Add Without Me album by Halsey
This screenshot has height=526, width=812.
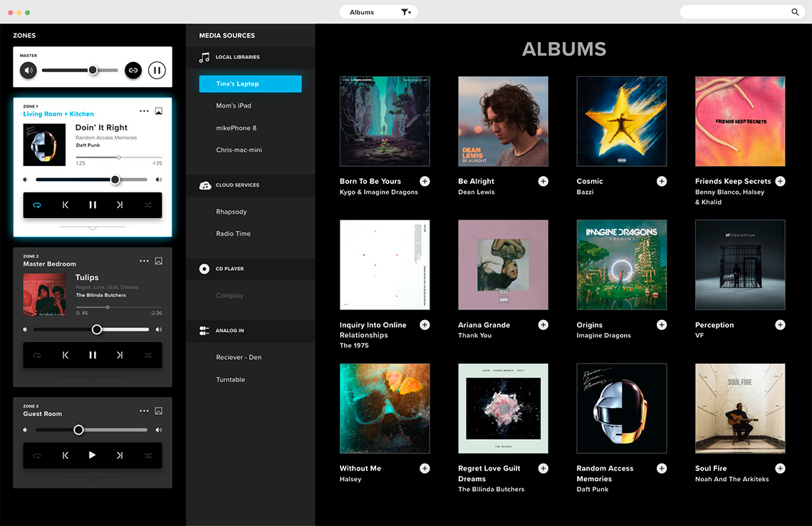pos(425,468)
